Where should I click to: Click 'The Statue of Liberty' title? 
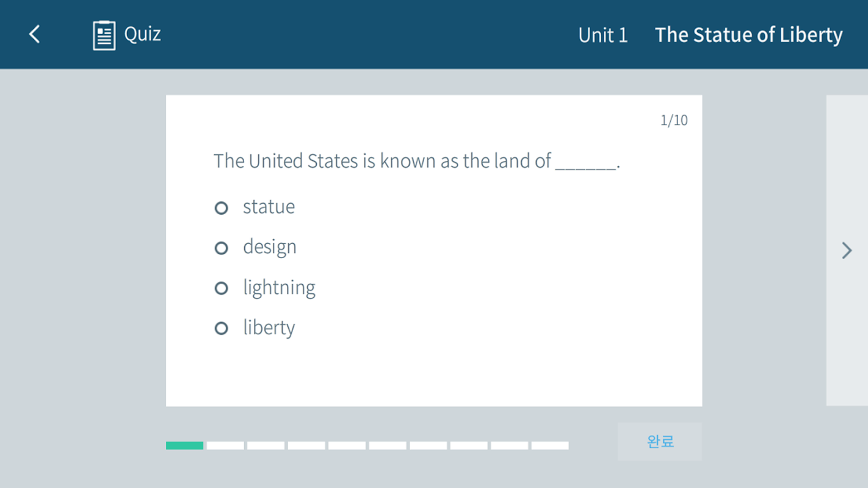(x=748, y=35)
